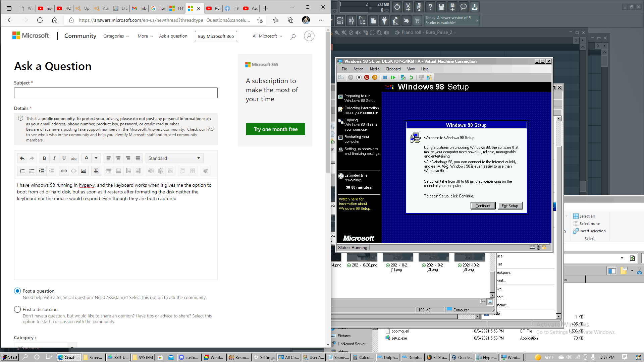The height and width of the screenshot is (362, 644).
Task: Revert the virtual machine with green arrow
Action: pos(411,77)
